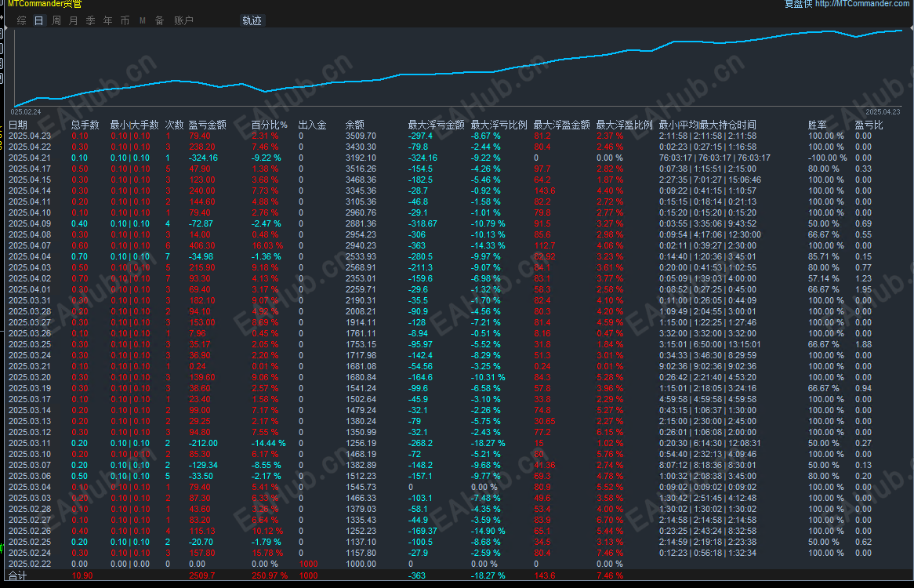Click the 最小|大手数 column header

tap(135, 125)
